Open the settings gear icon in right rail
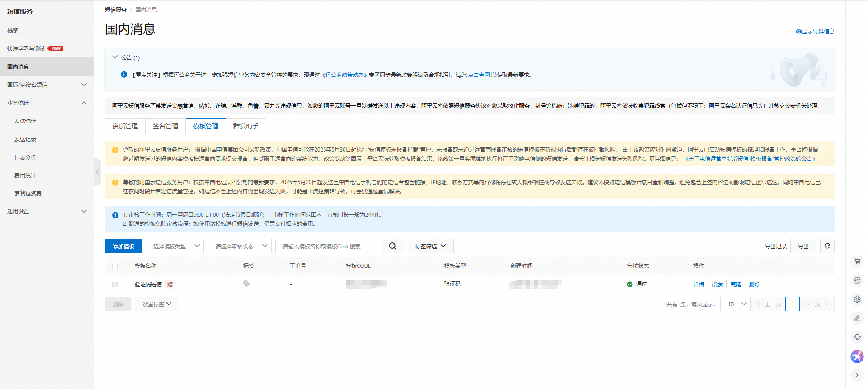Image resolution: width=868 pixels, height=389 pixels. pyautogui.click(x=857, y=299)
